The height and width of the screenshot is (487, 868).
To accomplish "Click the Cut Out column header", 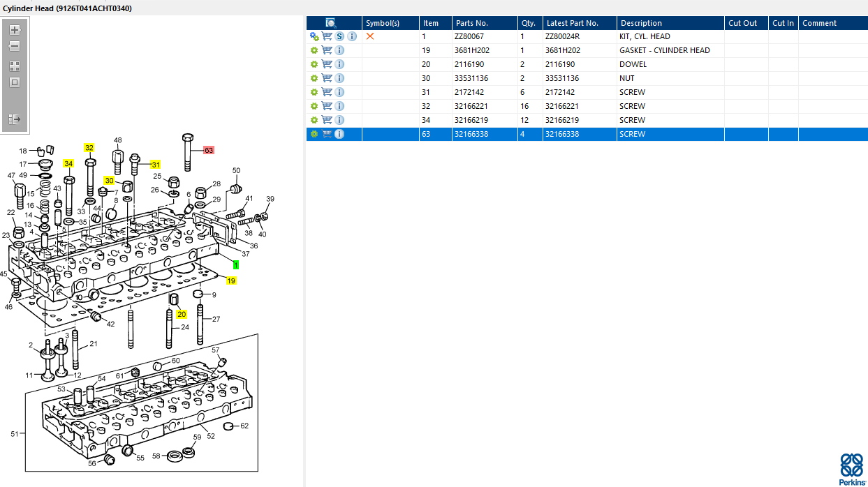I will (x=746, y=23).
